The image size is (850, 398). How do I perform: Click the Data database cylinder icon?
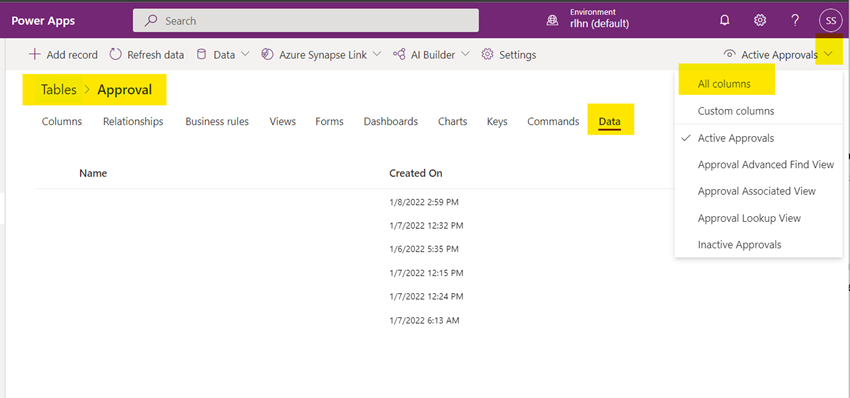201,54
